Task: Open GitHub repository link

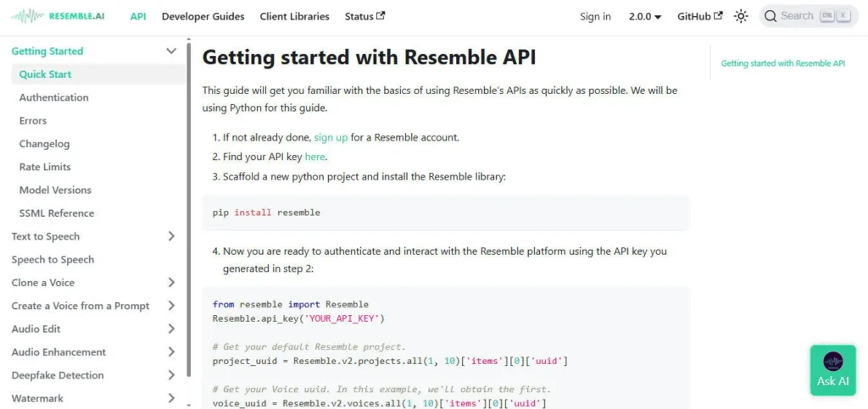Action: 699,17
